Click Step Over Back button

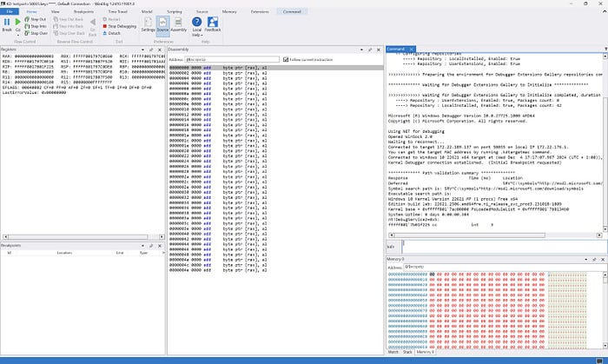pyautogui.click(x=69, y=33)
